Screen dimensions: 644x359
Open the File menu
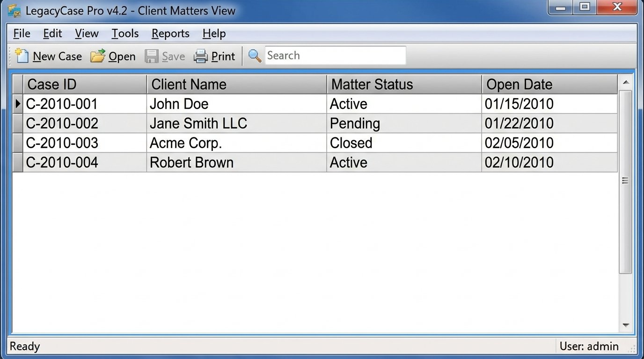[x=21, y=33]
